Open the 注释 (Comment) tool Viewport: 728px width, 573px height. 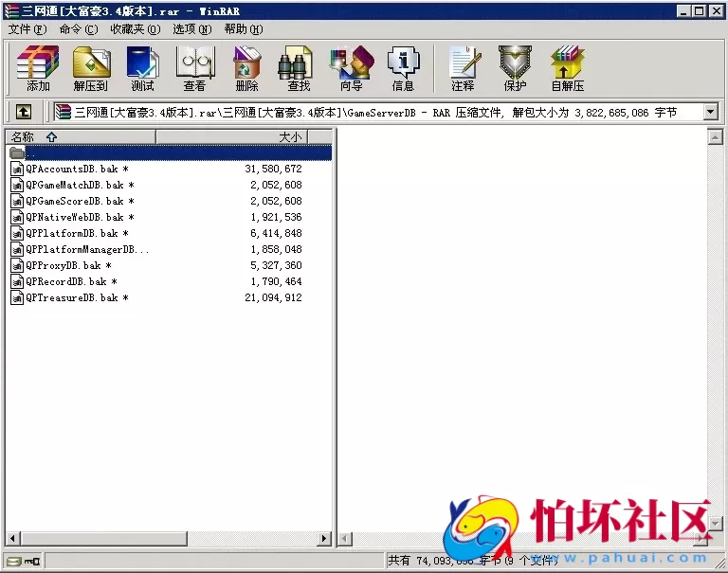464,68
